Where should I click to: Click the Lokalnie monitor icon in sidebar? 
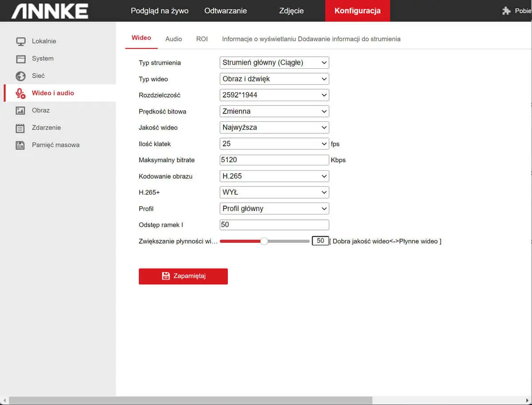(x=20, y=41)
